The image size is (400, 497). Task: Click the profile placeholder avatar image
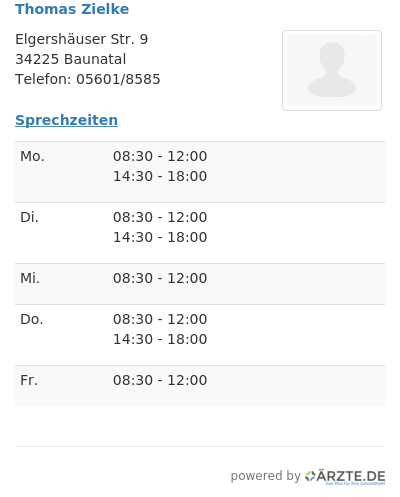coord(332,70)
